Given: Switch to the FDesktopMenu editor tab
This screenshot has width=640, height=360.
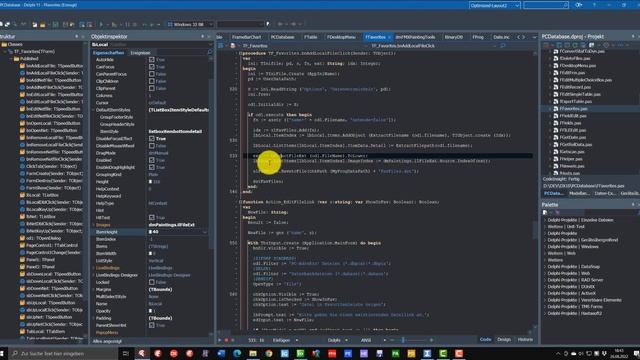Looking at the screenshot, I should [341, 37].
